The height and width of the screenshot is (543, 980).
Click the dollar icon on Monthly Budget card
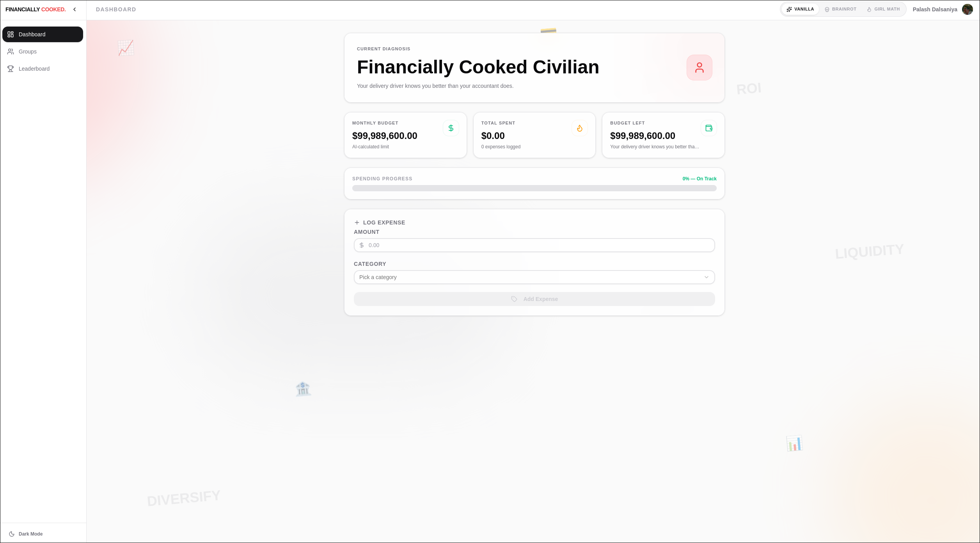(x=451, y=128)
